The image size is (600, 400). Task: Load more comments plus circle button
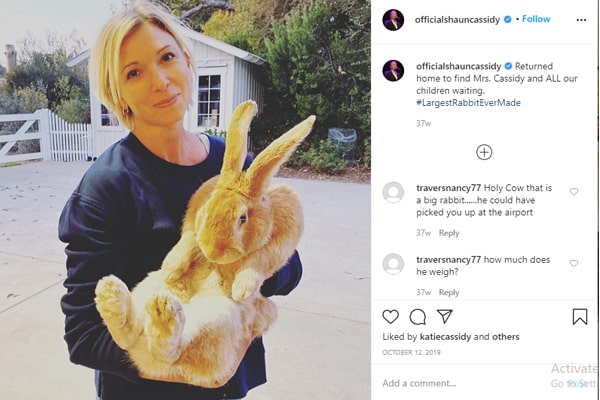(x=484, y=152)
